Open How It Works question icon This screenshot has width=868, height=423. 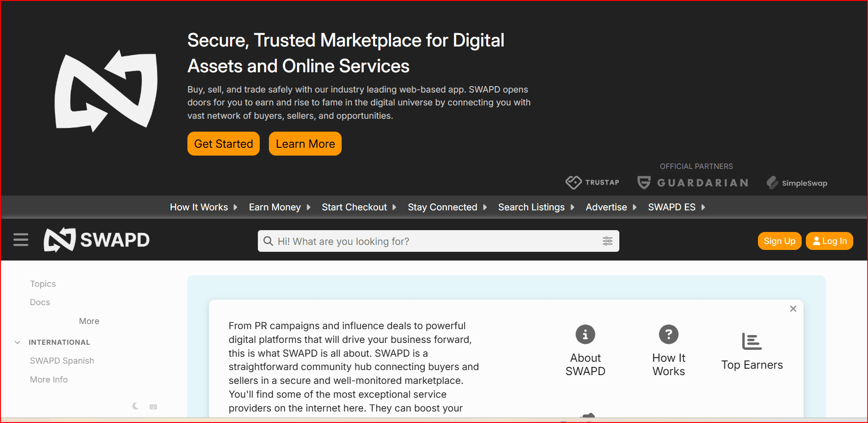pos(669,335)
